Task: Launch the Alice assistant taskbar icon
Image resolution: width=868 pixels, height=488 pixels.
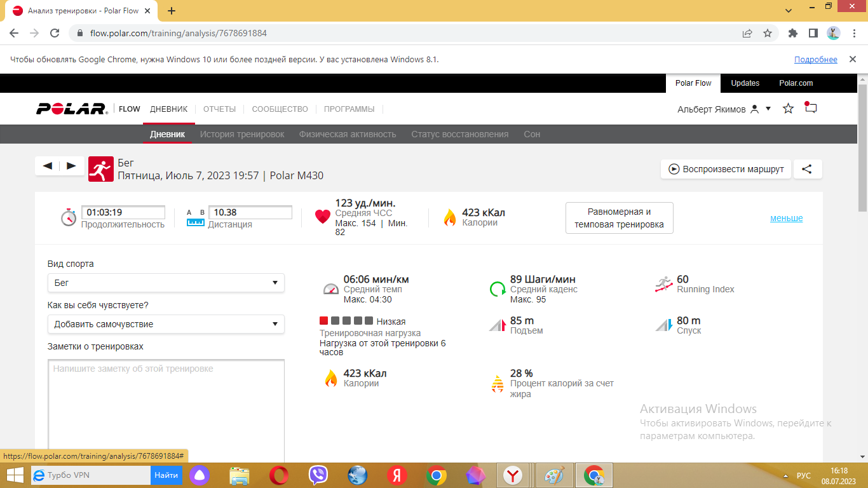Action: (x=200, y=475)
